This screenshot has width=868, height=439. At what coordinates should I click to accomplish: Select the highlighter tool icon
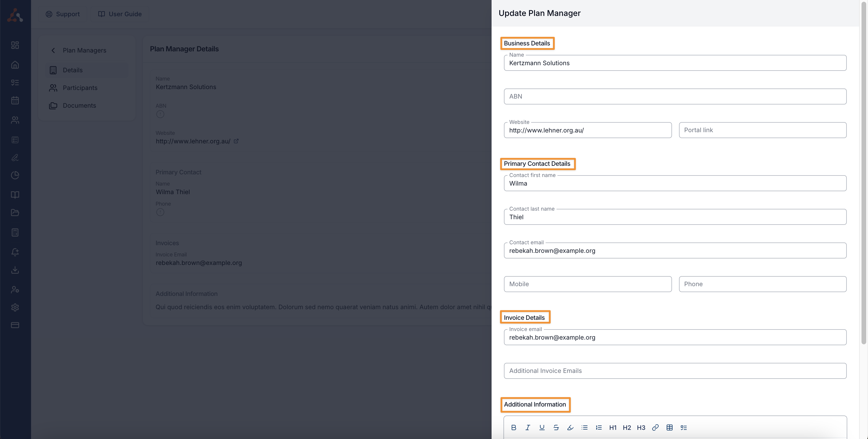570,427
